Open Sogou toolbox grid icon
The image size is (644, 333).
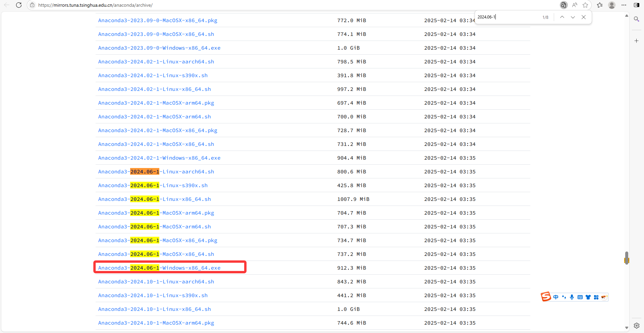coord(596,297)
